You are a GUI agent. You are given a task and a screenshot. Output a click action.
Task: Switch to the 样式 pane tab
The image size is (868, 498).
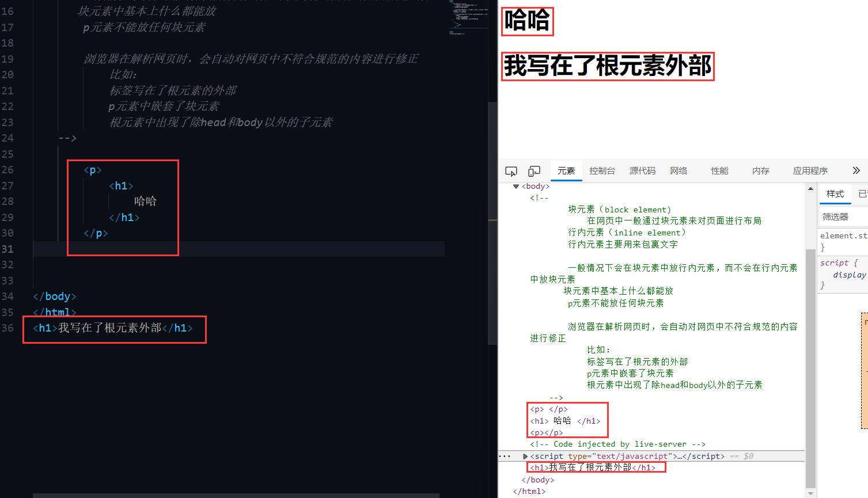(x=835, y=194)
